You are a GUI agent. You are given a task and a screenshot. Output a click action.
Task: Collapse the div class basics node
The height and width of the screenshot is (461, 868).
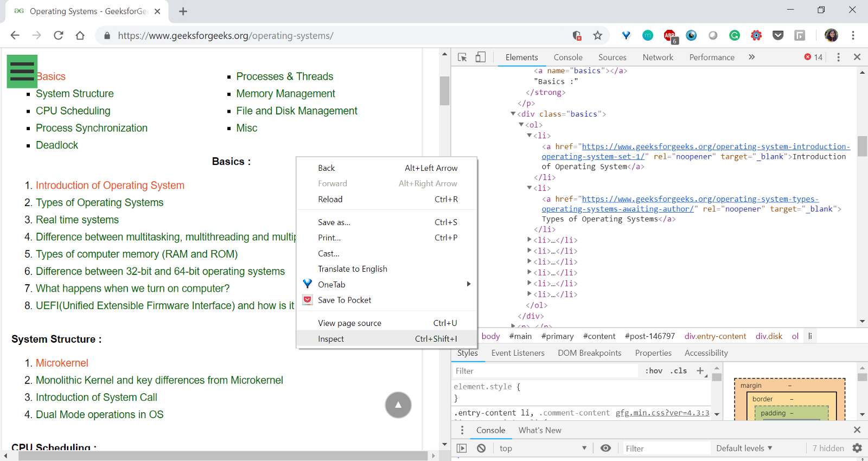[x=513, y=114]
